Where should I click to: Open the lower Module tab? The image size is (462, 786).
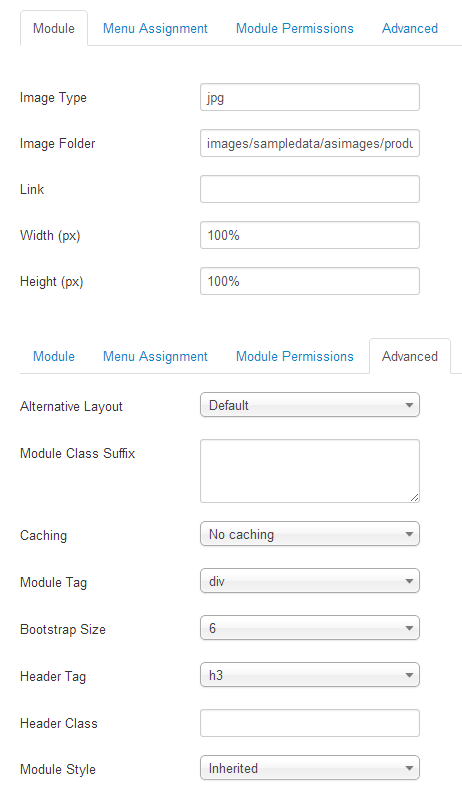[x=54, y=356]
